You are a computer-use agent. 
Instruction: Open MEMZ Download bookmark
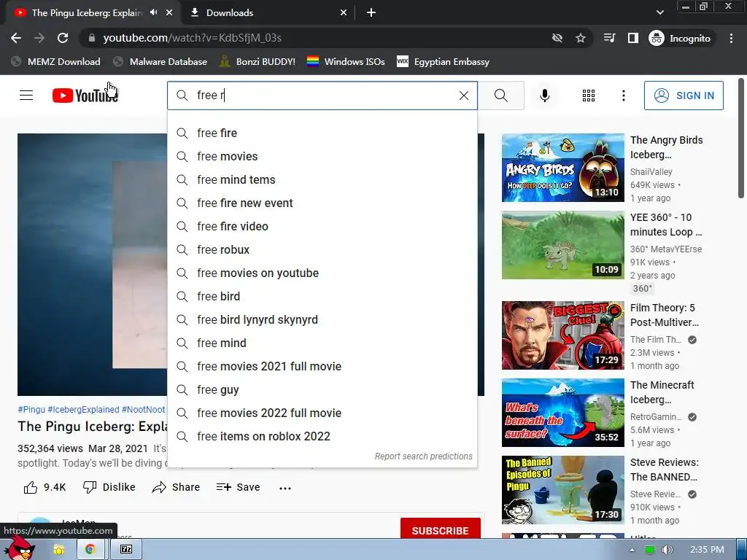55,61
